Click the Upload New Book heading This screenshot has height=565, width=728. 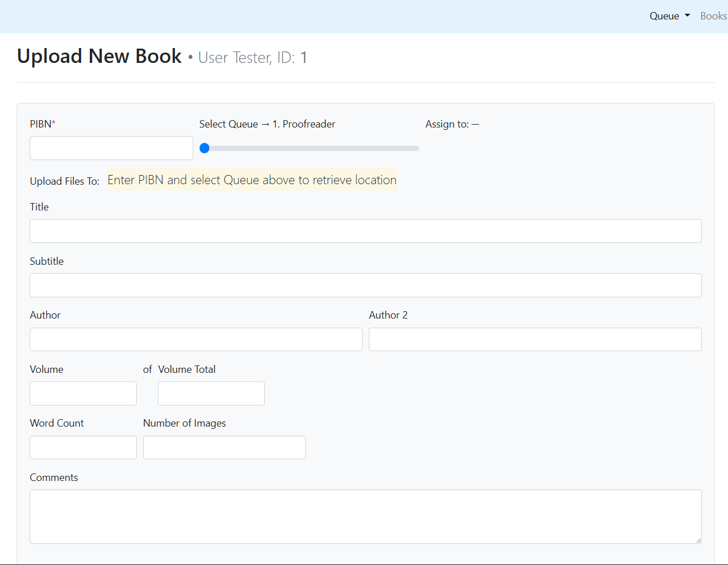99,56
